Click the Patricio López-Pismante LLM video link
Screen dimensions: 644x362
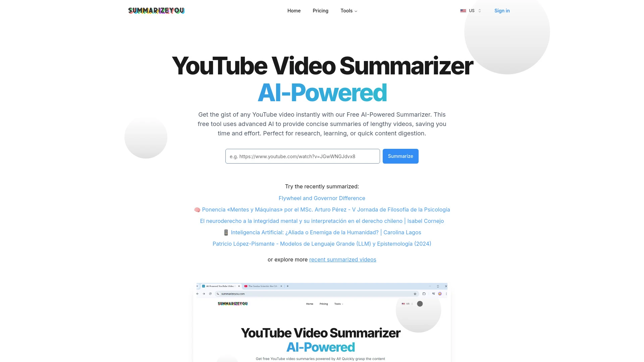point(322,244)
